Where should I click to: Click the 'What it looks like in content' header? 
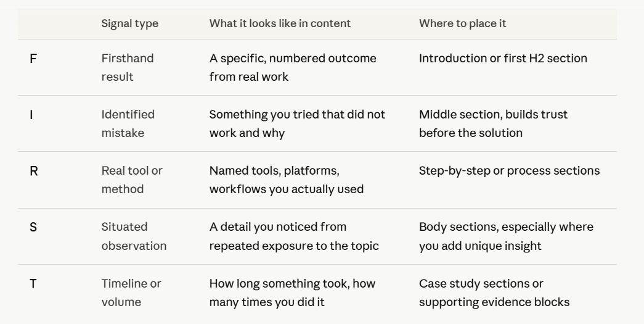point(280,23)
